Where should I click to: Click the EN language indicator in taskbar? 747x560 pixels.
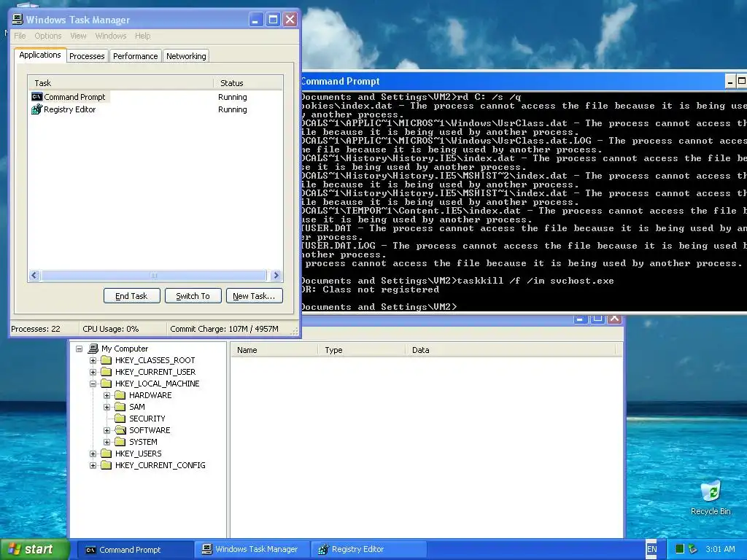(x=651, y=549)
